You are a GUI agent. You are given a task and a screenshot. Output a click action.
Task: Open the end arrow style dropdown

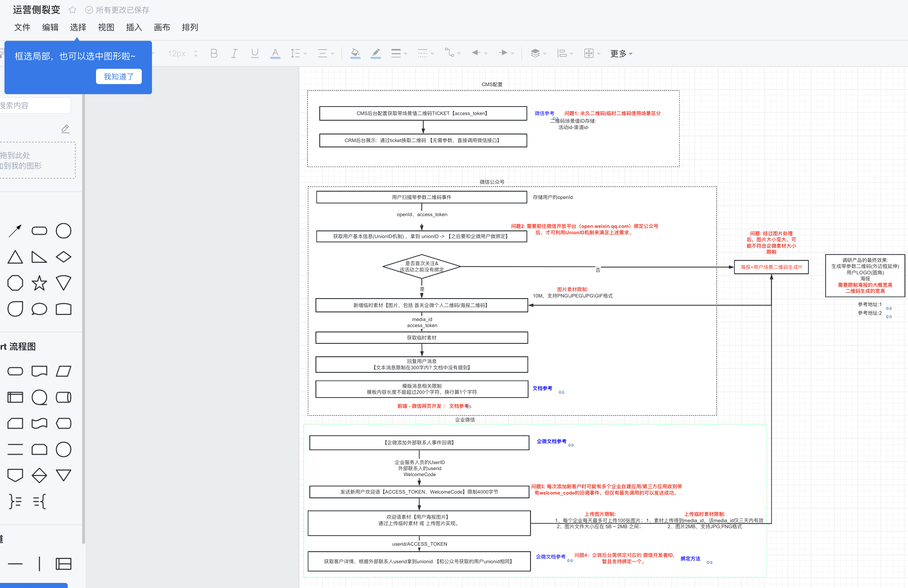(x=506, y=53)
